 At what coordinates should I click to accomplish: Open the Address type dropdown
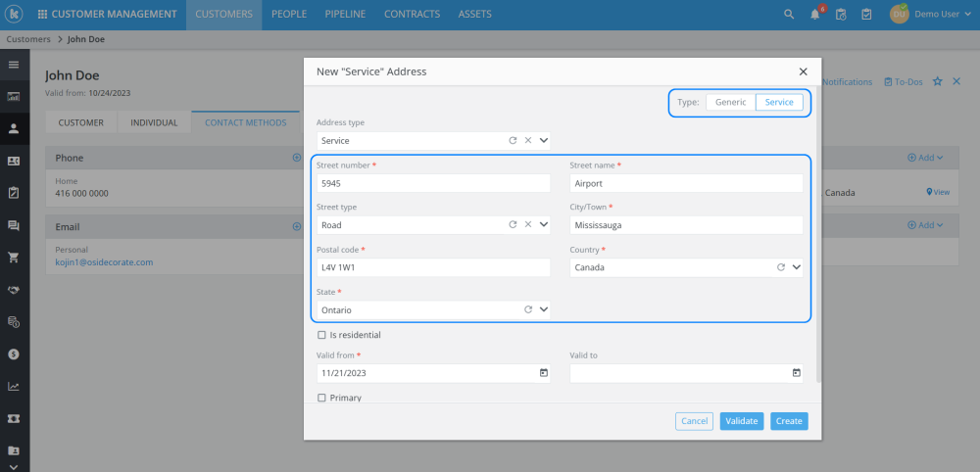(544, 140)
